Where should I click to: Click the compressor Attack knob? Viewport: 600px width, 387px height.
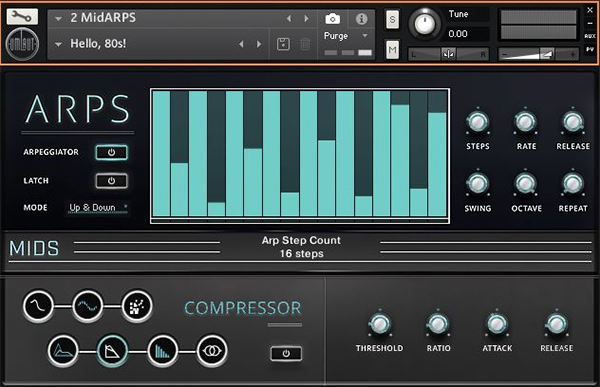pos(497,324)
